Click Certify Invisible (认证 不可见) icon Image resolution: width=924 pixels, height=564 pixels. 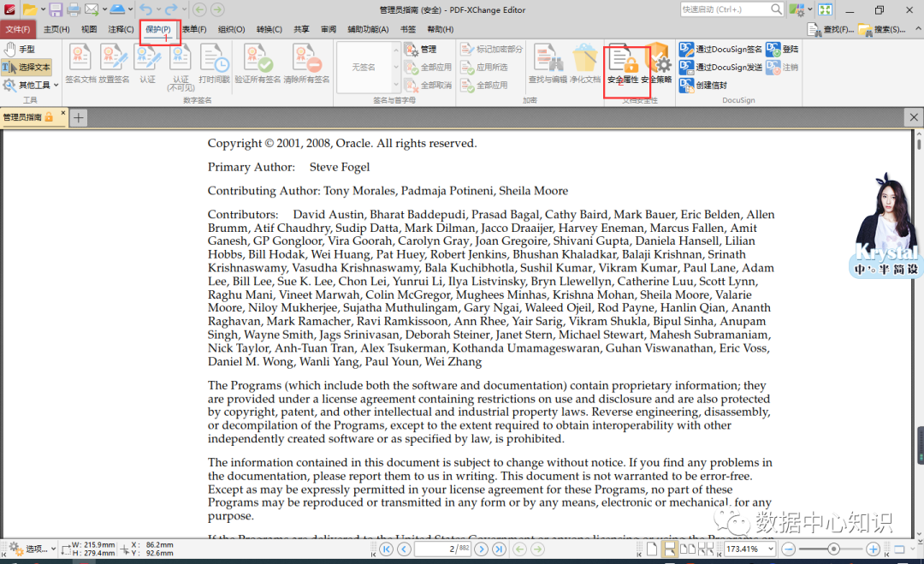181,68
